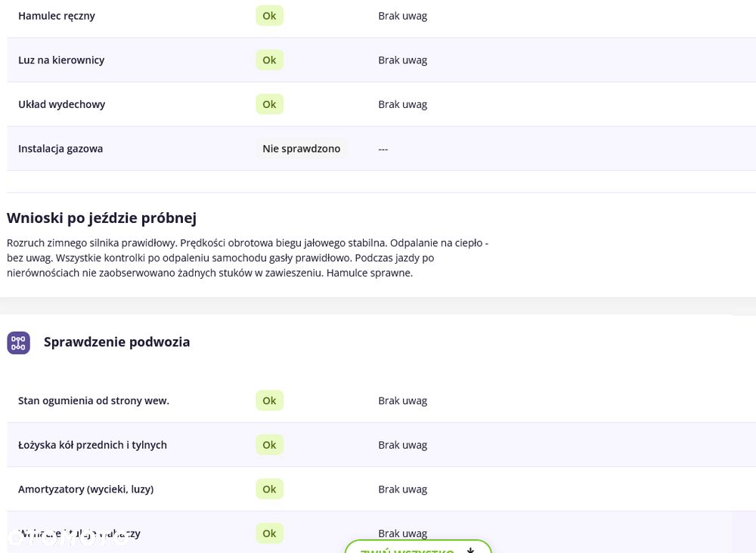Click the Sprawdzenie podwozia section heading
The image size is (756, 553).
click(116, 342)
